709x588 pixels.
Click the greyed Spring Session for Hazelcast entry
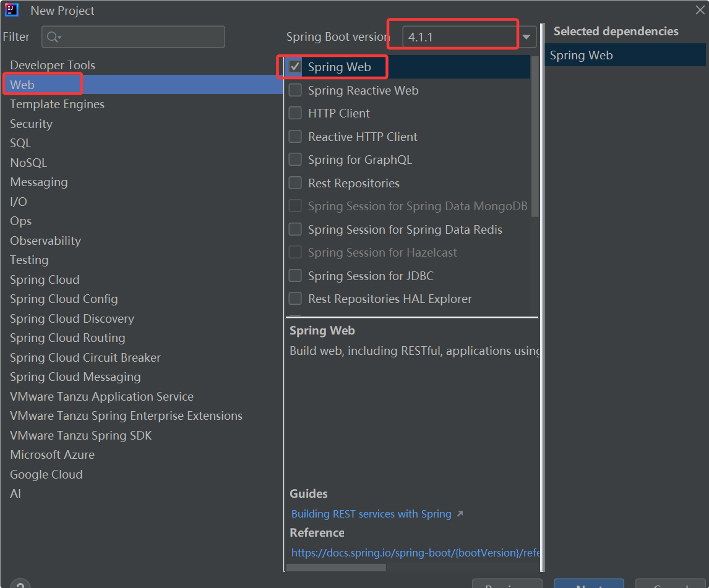(x=382, y=253)
